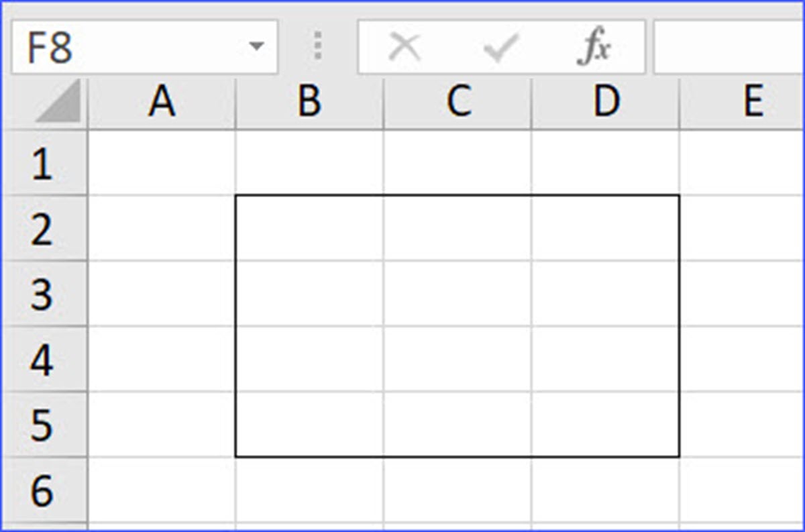Viewport: 805px width, 532px height.
Task: Click cell A1
Action: (x=161, y=163)
